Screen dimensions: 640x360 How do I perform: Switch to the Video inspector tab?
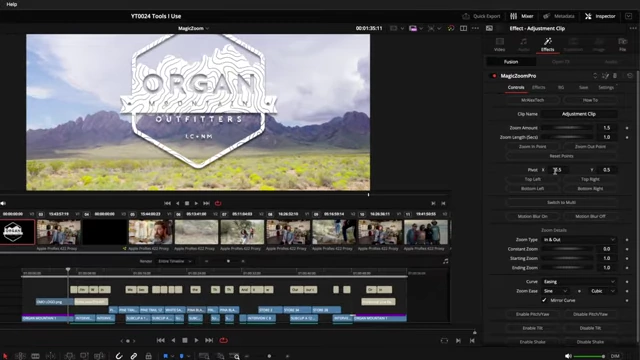click(500, 44)
